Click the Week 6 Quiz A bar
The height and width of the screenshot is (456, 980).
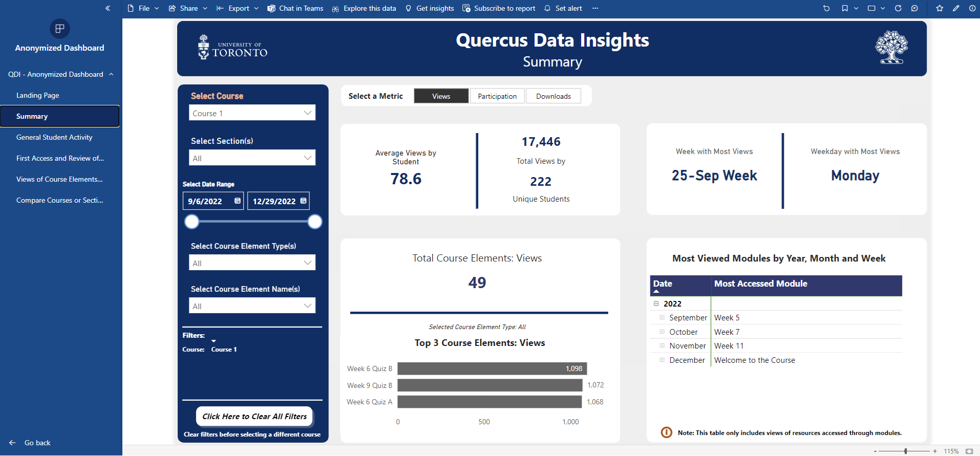(x=489, y=402)
